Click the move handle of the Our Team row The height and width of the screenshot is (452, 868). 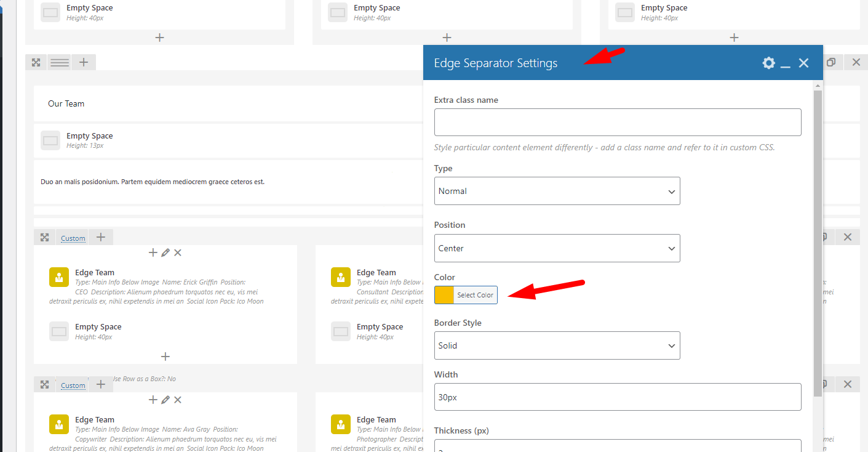pyautogui.click(x=36, y=62)
